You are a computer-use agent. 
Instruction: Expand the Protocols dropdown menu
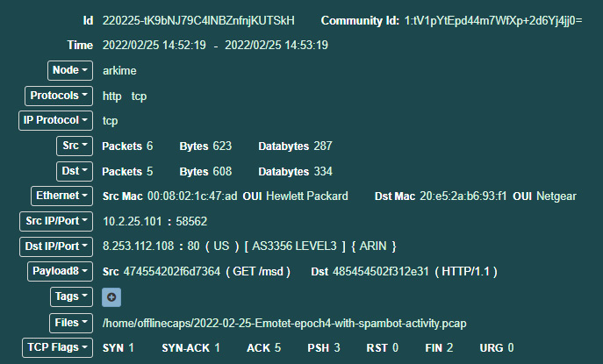coord(59,96)
